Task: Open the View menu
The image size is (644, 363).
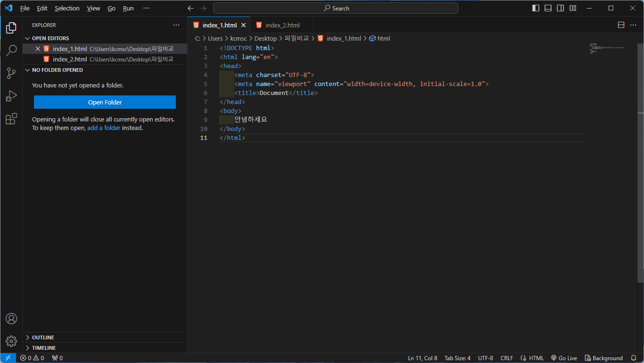Action: [94, 8]
